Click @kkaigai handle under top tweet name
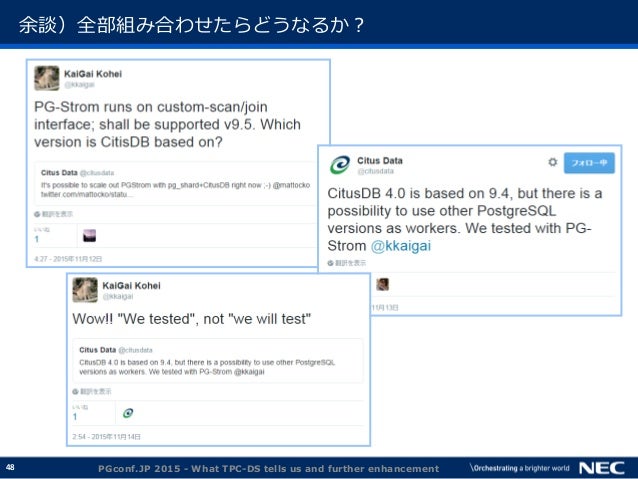The image size is (638, 479). pyautogui.click(x=79, y=85)
